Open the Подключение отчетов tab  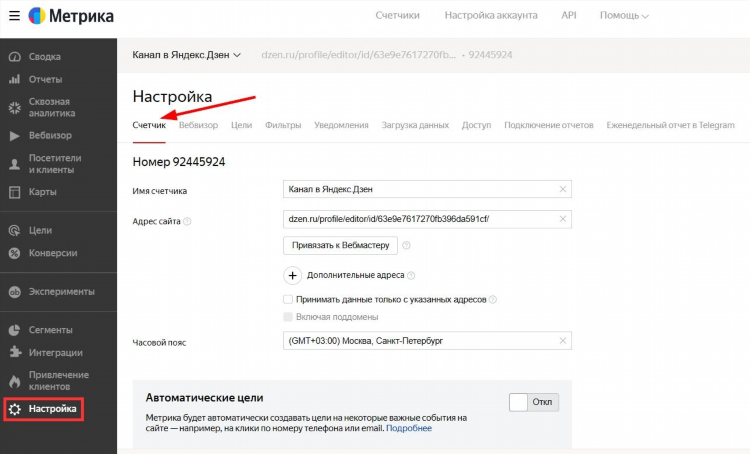pos(549,125)
